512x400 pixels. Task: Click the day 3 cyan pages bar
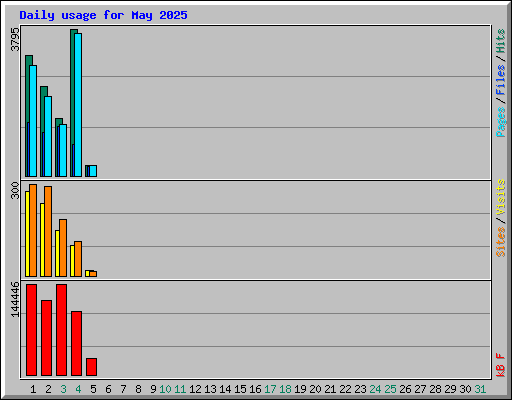pyautogui.click(x=63, y=150)
